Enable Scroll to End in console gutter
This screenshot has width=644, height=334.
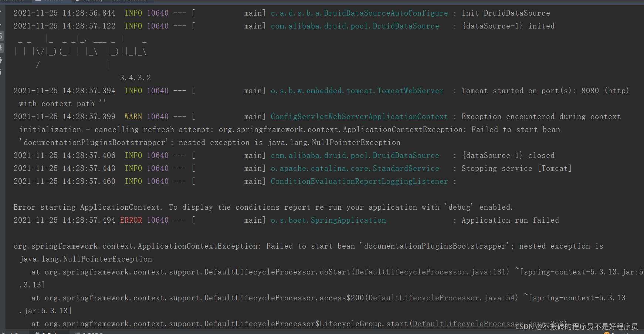[3, 48]
